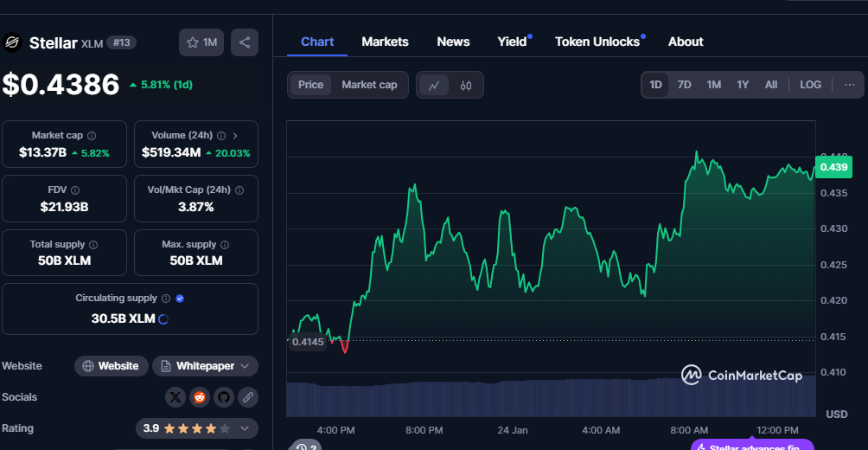Open the X (Twitter) social link
Screen dimensions: 868x450
point(176,397)
